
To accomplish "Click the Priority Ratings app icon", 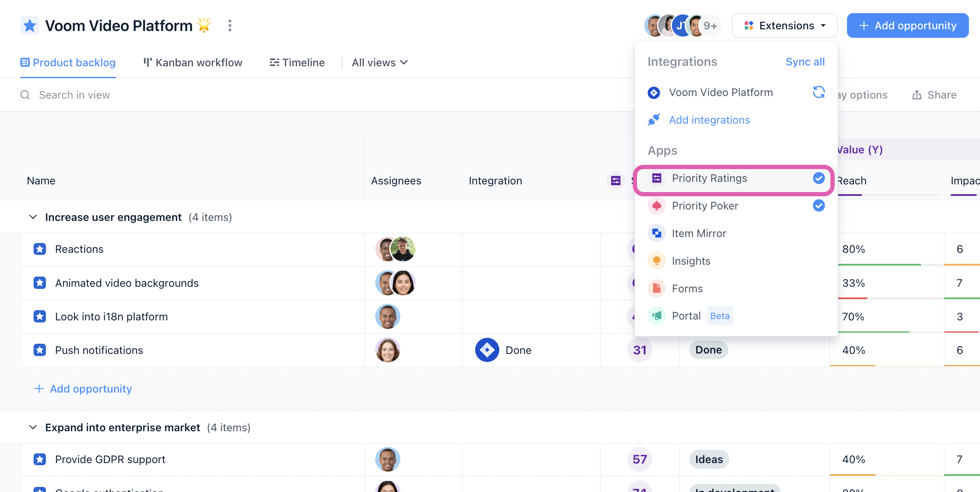I will [x=657, y=178].
